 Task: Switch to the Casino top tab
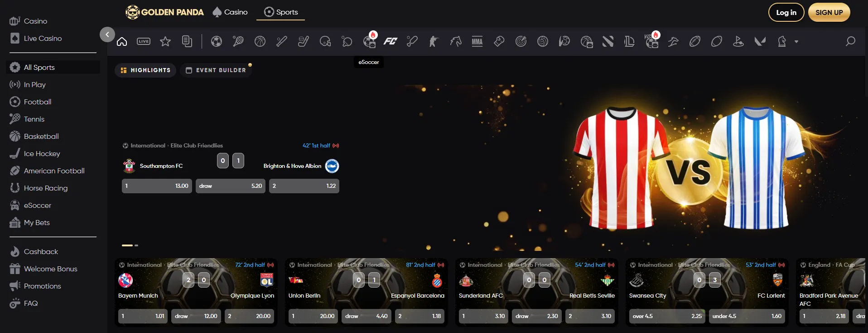tap(230, 12)
